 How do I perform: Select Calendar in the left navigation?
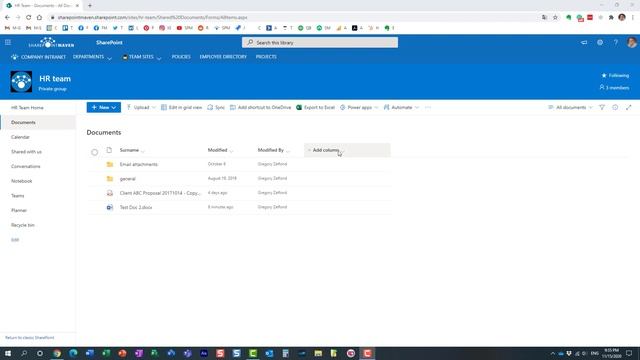point(20,137)
